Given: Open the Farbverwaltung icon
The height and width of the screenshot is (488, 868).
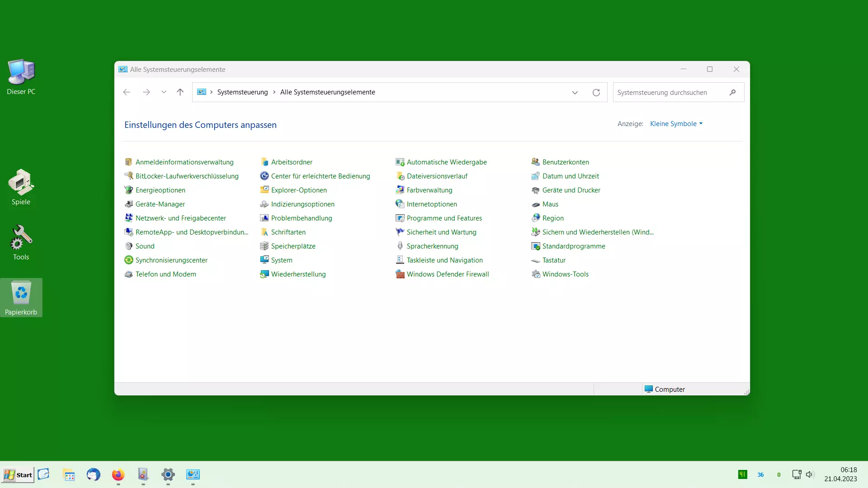Looking at the screenshot, I should click(x=400, y=190).
